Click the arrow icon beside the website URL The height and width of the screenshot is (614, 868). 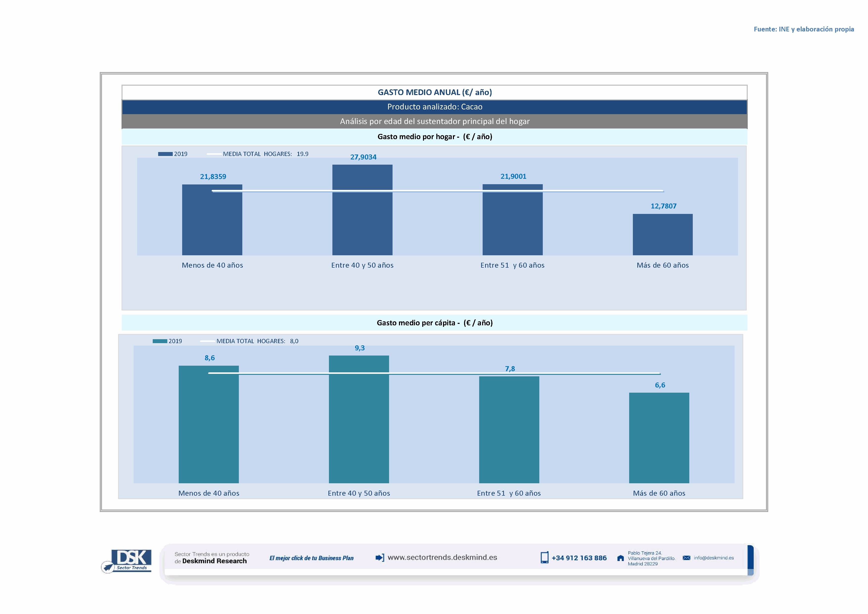[380, 558]
